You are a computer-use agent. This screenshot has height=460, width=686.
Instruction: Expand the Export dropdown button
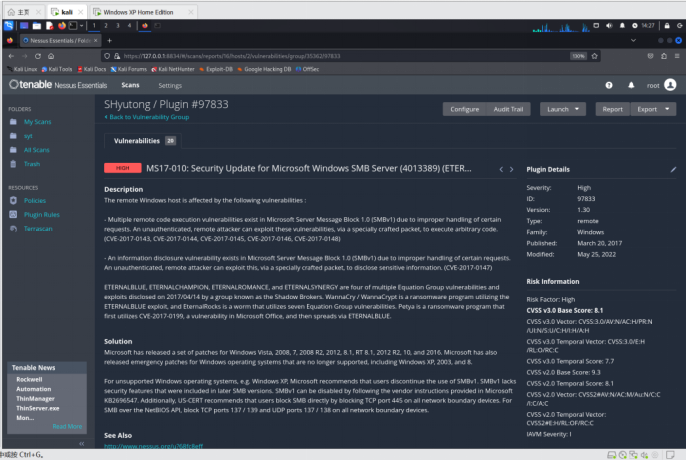654,109
